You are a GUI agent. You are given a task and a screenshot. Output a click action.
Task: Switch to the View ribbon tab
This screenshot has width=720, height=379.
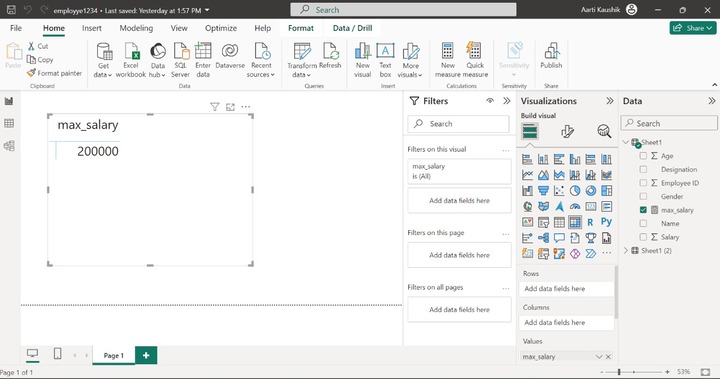(179, 28)
